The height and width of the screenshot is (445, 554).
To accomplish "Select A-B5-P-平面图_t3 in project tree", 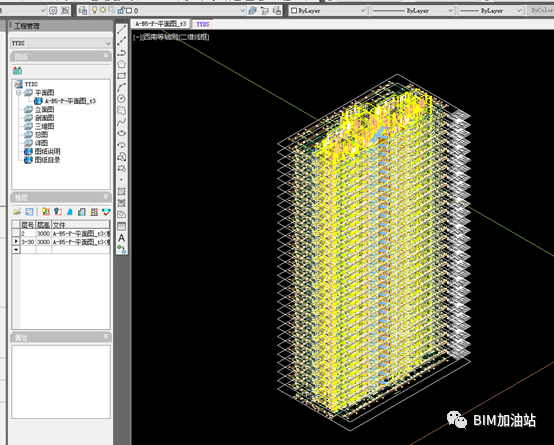I will [70, 101].
